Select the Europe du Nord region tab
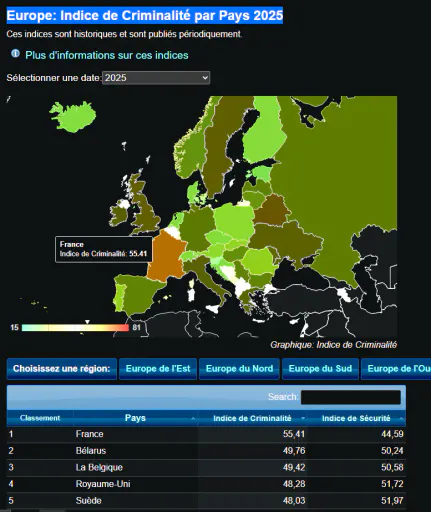This screenshot has width=431, height=512. [x=239, y=369]
